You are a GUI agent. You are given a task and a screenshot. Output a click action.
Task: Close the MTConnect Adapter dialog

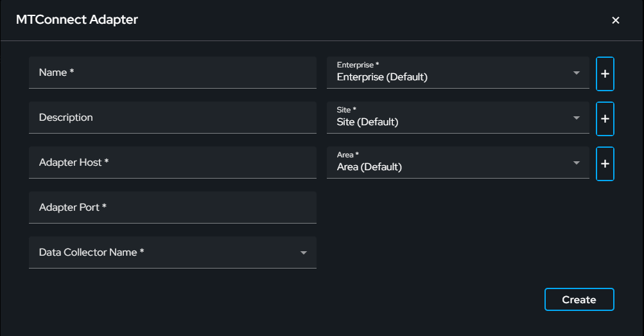[x=615, y=20]
